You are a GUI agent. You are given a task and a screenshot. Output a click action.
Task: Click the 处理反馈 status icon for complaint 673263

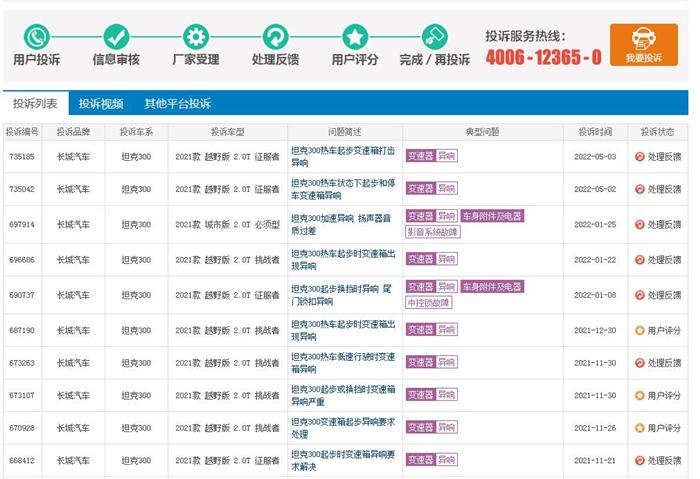click(x=639, y=363)
